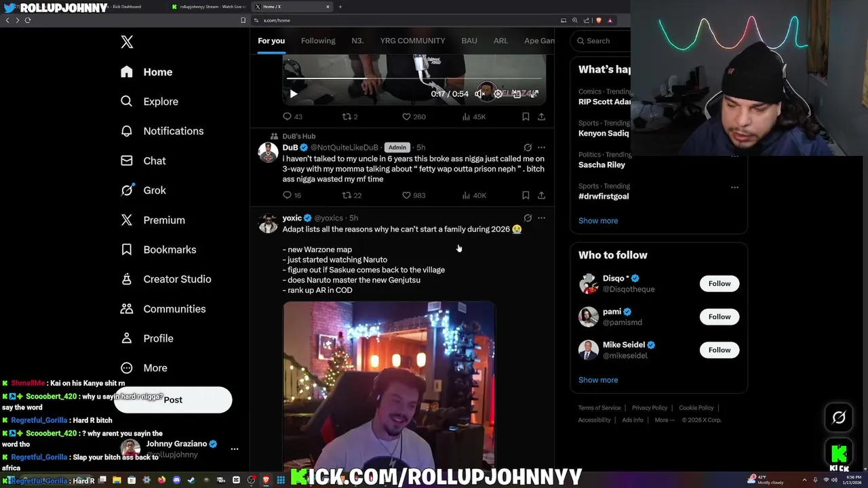Reply to video post with 43 replies
The image size is (868, 488).
pos(292,117)
